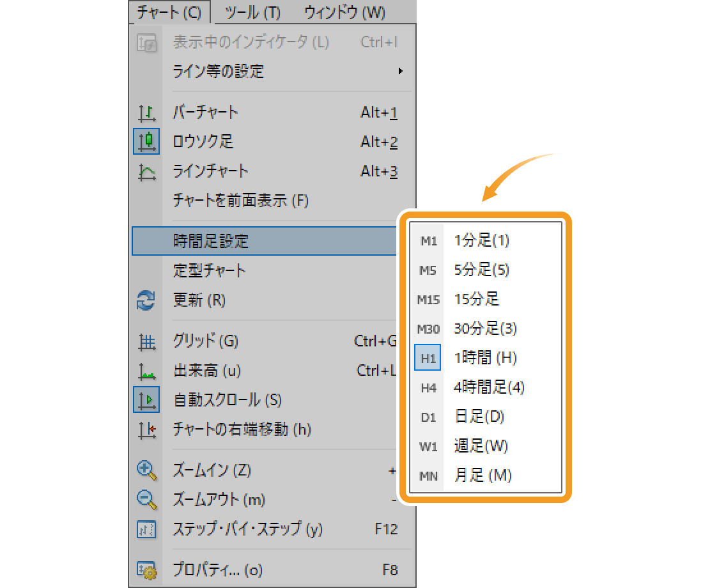Click the 表示中のインディケータ icon
The height and width of the screenshot is (588, 703).
click(x=146, y=43)
